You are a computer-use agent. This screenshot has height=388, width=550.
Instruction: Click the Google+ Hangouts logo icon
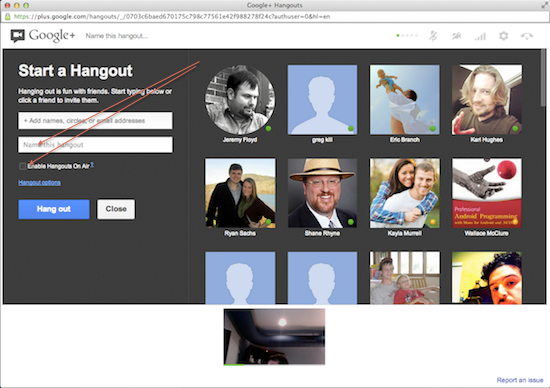click(18, 36)
